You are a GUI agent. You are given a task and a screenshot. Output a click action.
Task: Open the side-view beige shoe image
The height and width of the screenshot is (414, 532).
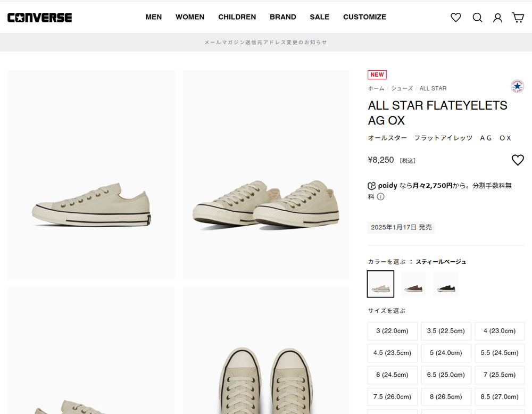(92, 175)
